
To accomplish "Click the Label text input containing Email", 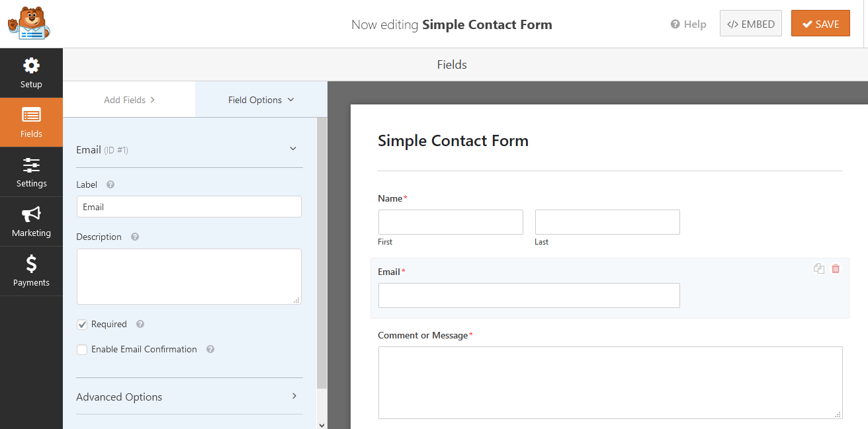I will click(189, 207).
